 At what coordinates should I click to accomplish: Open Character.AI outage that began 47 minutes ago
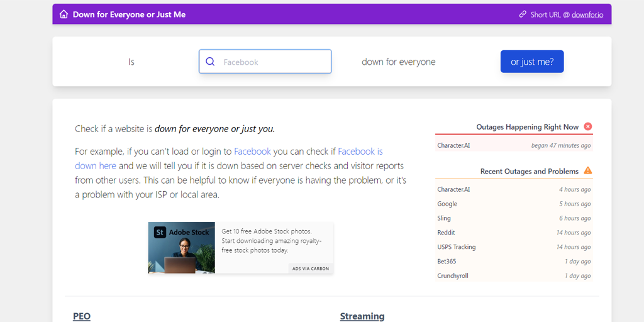click(x=514, y=145)
